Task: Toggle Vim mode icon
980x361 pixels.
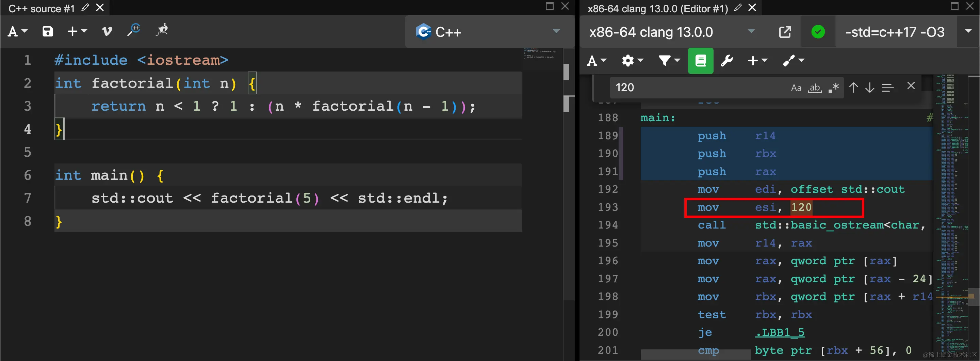Action: pos(107,32)
